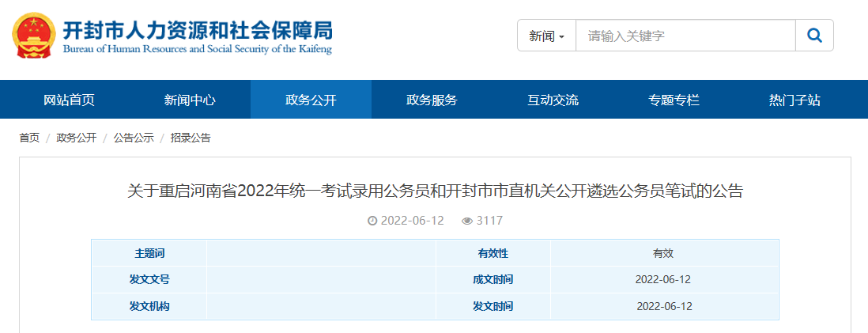
Task: Click the 有效 validity status cell
Action: 663,253
